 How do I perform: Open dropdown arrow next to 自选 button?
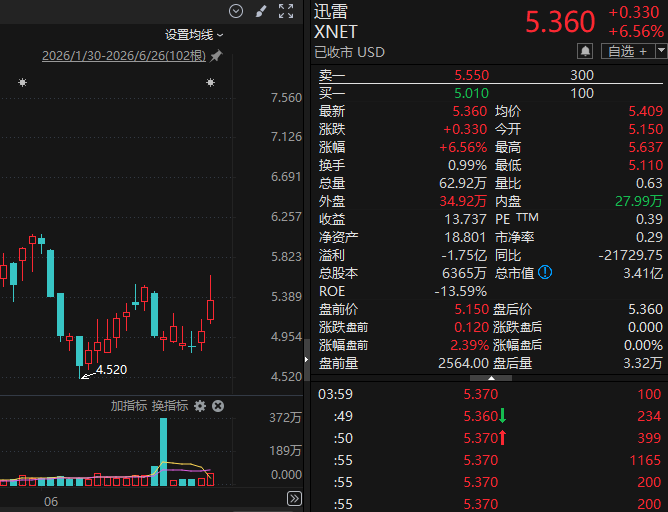tap(662, 51)
